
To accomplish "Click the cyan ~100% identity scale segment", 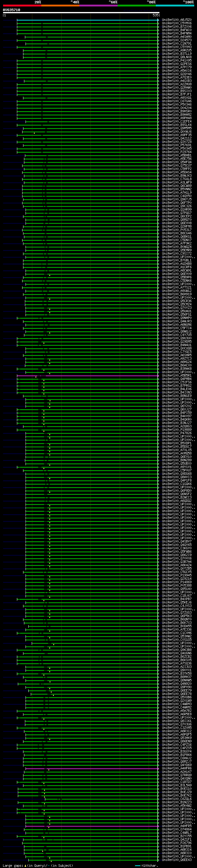I will coord(175,6).
